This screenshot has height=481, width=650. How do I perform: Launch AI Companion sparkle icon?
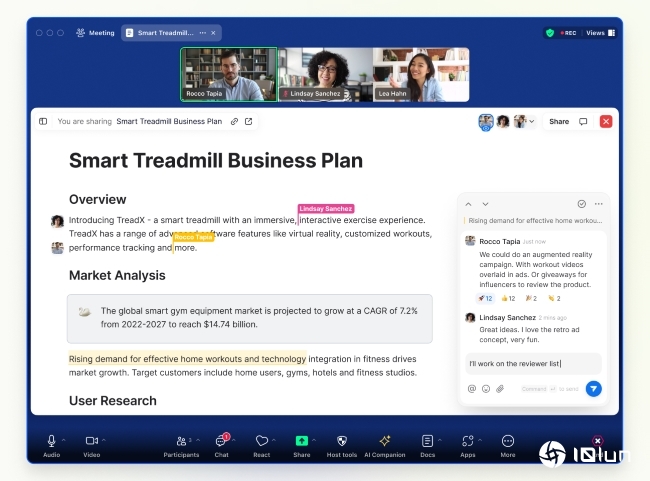pyautogui.click(x=385, y=445)
